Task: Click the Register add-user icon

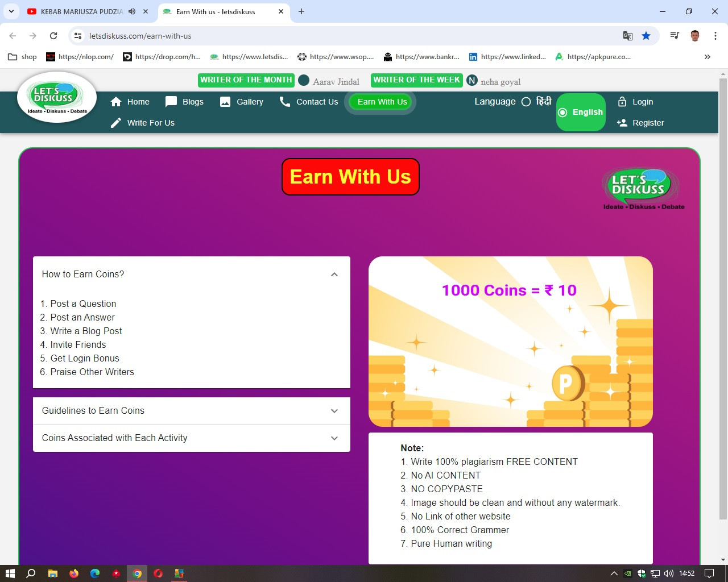Action: [622, 123]
